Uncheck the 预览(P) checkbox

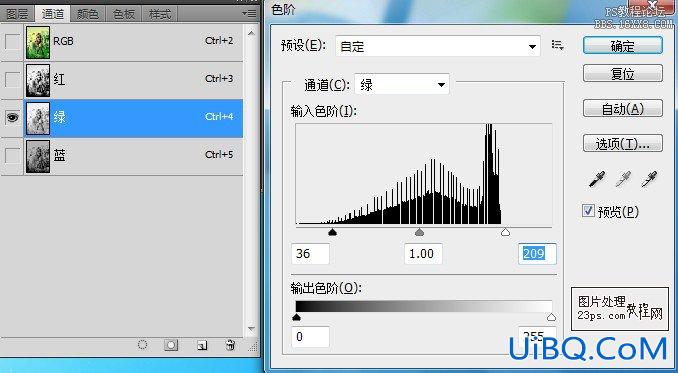click(588, 210)
